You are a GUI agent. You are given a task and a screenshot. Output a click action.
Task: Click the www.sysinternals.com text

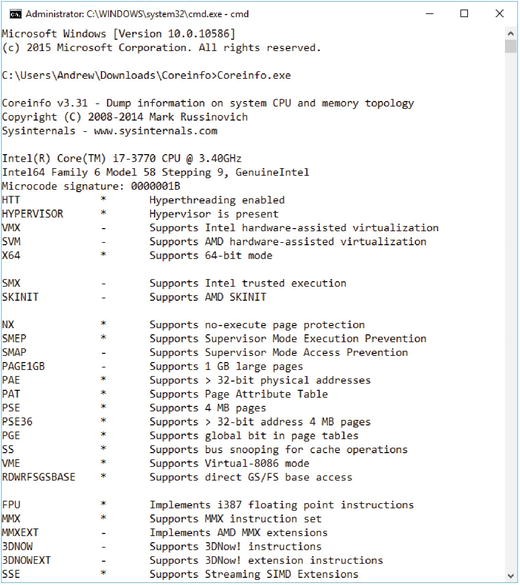click(155, 131)
